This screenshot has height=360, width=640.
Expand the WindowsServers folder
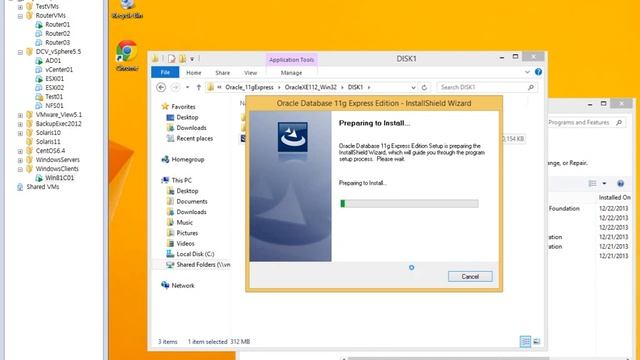pos(20,160)
